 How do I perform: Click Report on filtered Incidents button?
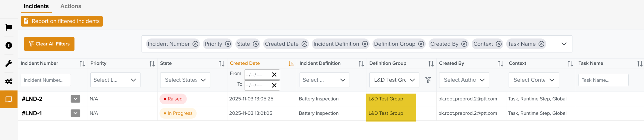click(62, 21)
